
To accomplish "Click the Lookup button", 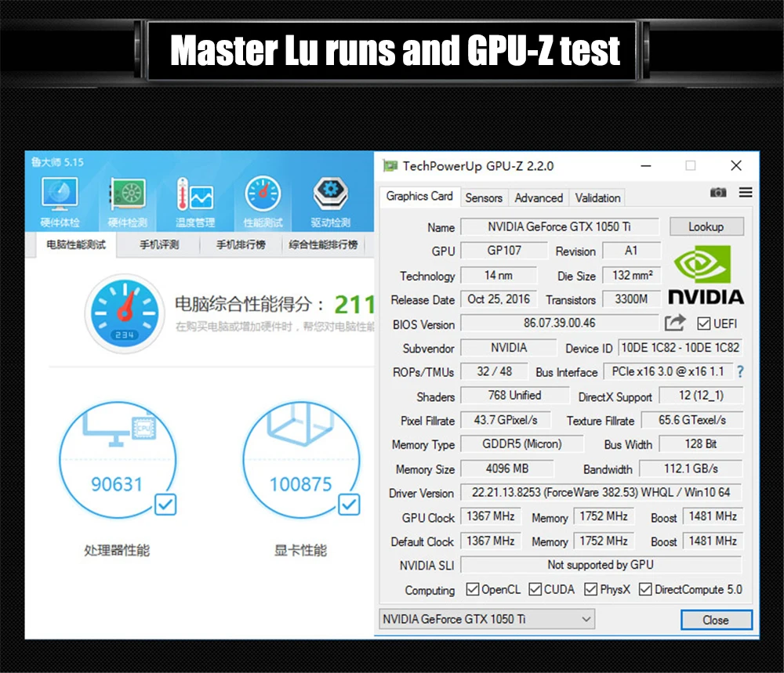I will tap(706, 227).
